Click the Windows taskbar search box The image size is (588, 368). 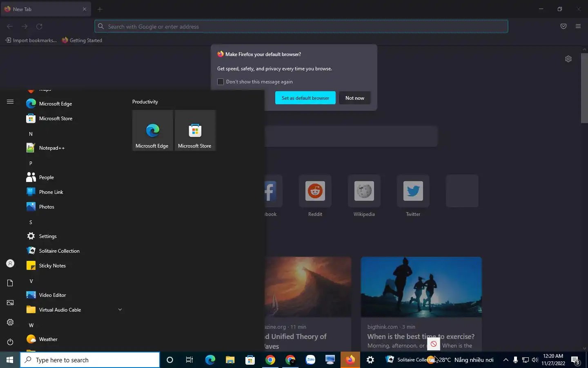(90, 360)
